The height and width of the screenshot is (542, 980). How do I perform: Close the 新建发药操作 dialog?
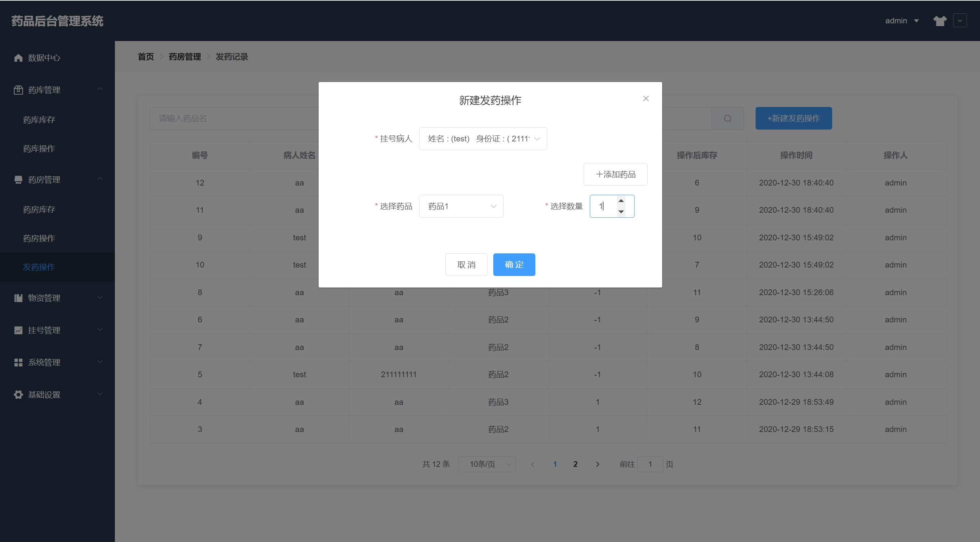click(646, 99)
